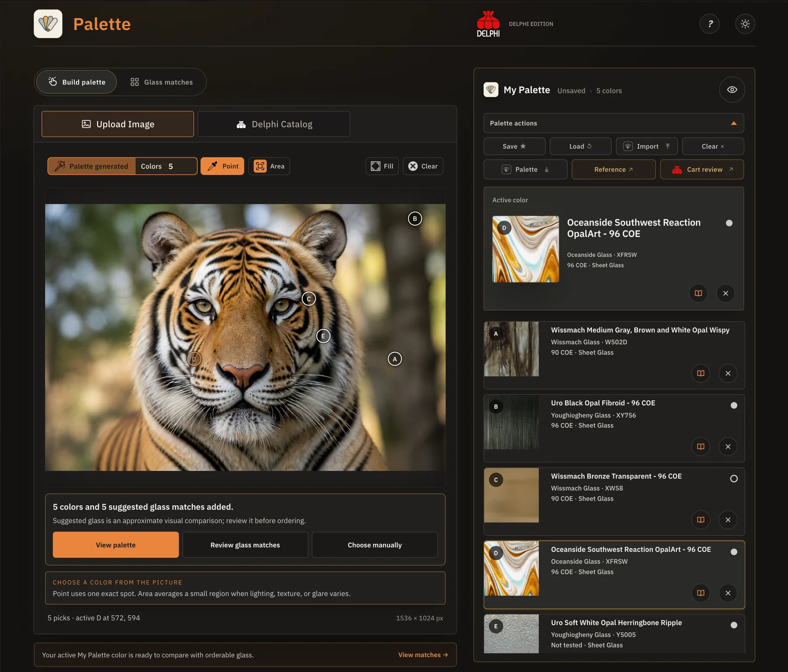Select pick marker B on tiger image
The width and height of the screenshot is (788, 672).
(x=415, y=219)
